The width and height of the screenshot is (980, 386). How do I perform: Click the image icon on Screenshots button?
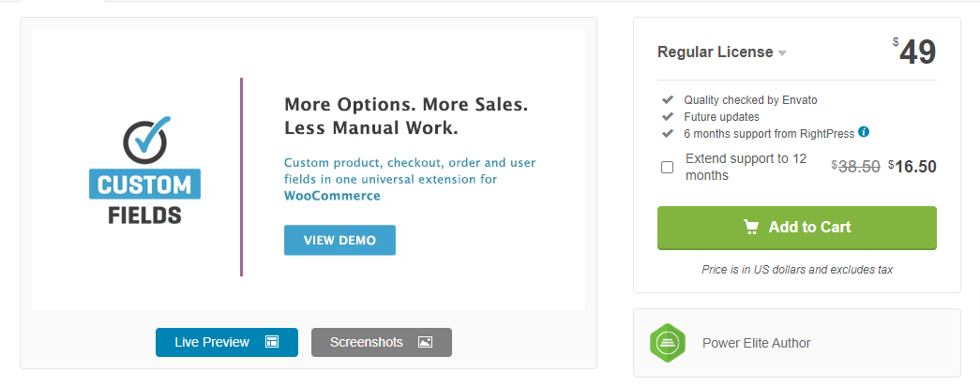[425, 342]
